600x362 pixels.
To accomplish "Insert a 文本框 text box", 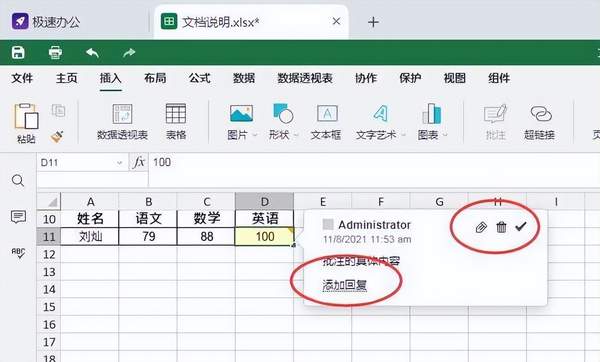I will (x=326, y=122).
